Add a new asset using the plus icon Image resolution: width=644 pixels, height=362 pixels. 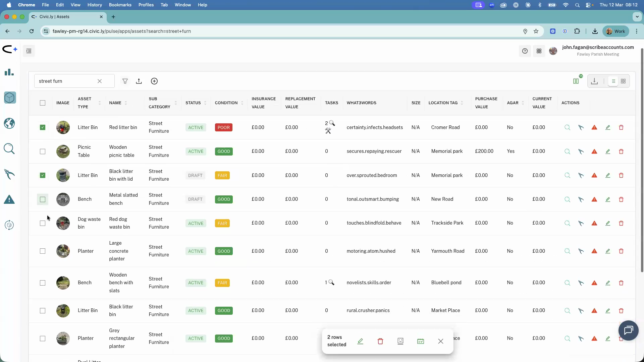[154, 81]
